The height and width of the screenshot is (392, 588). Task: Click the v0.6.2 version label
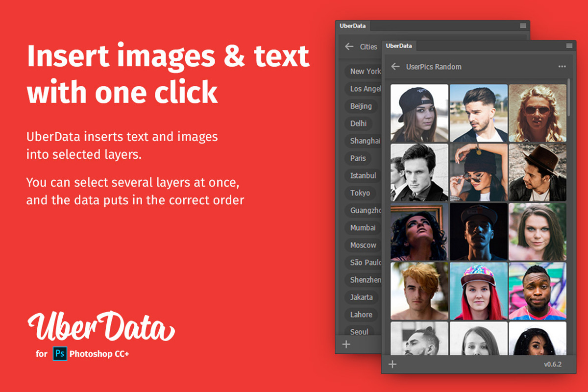[553, 365]
